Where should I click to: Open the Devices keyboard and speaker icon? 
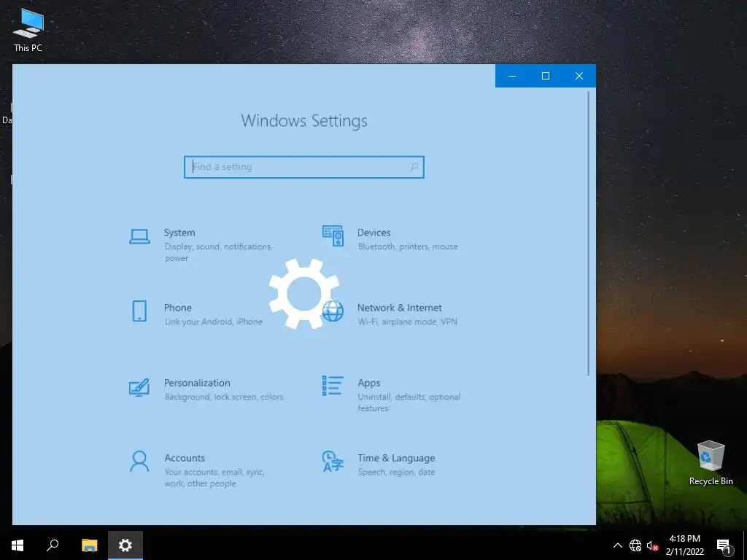click(333, 236)
